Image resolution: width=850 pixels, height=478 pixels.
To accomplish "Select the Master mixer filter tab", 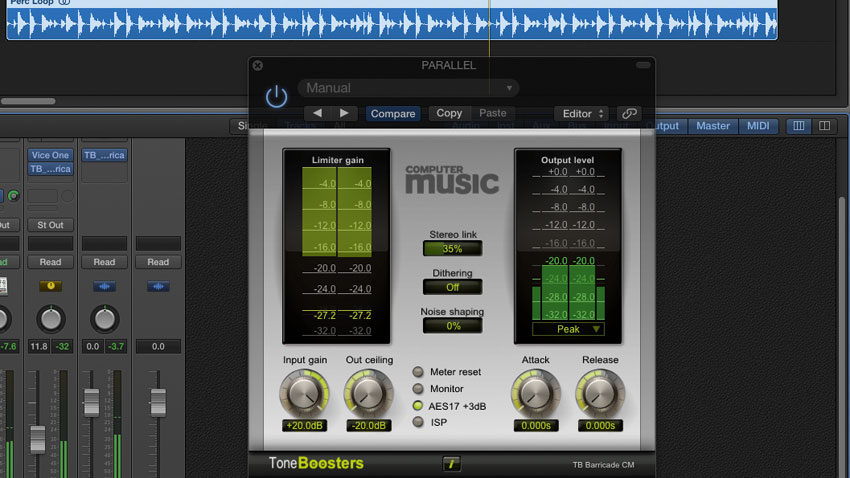I will coord(713,126).
